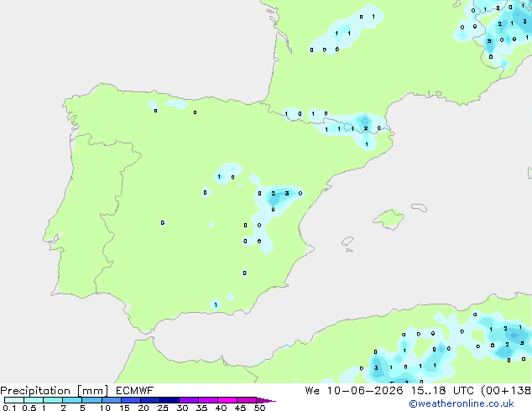
Task: Click the '(00+138' forecast offset text
Action: pos(506,391)
